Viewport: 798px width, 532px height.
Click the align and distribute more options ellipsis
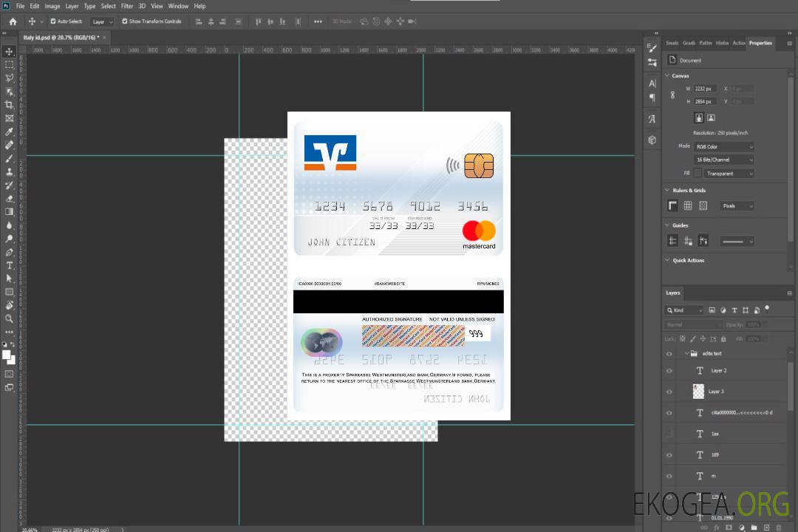coord(318,21)
